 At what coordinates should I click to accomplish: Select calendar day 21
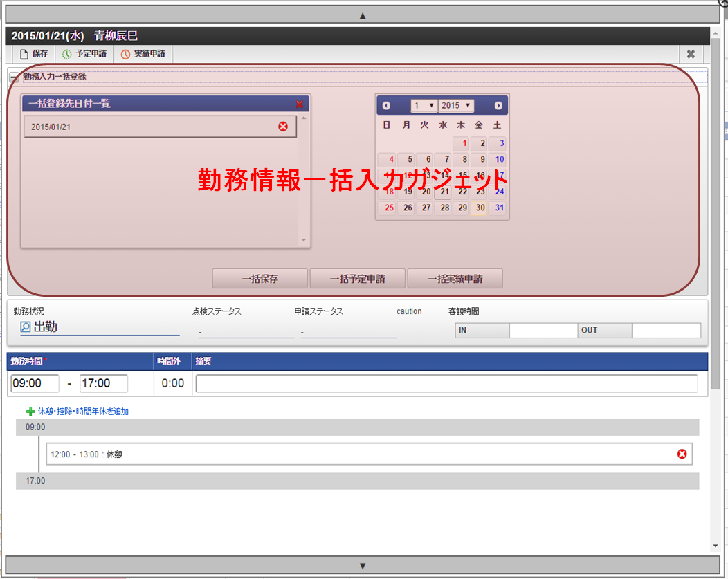click(x=442, y=192)
